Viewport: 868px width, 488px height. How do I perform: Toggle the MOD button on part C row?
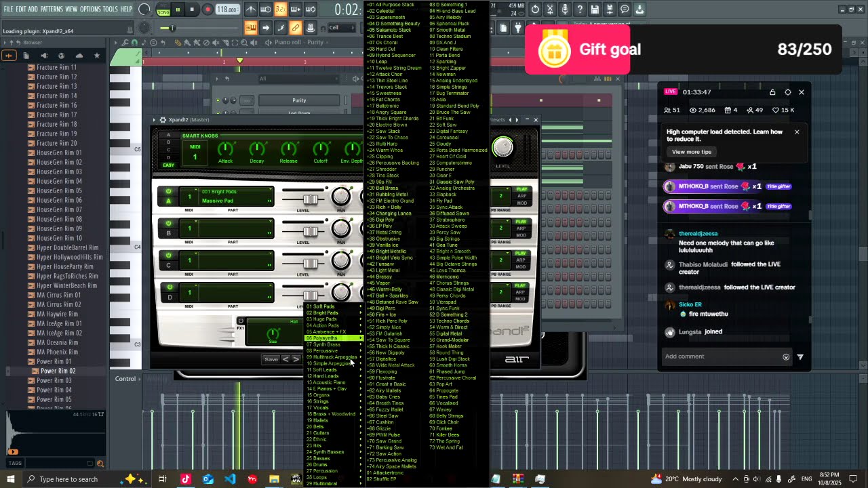tap(521, 266)
